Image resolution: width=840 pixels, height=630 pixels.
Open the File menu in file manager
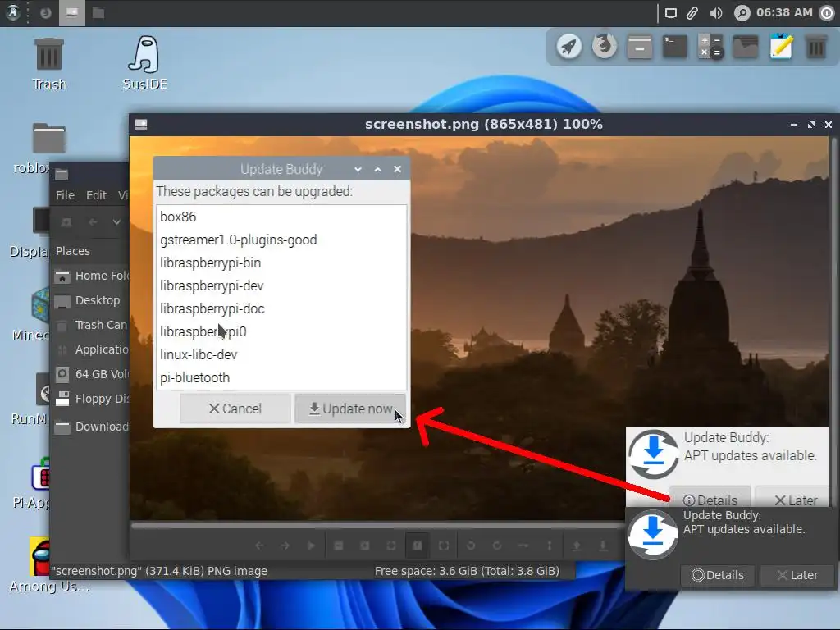(x=66, y=195)
